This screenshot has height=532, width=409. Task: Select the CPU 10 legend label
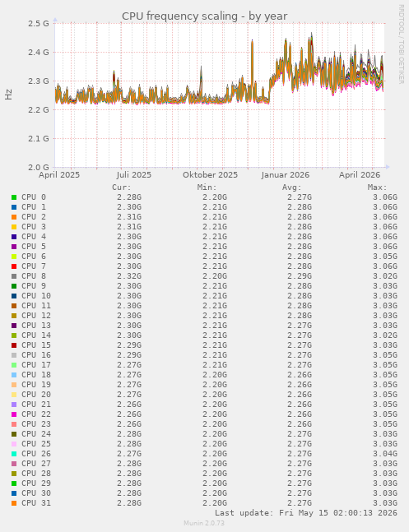(36, 295)
